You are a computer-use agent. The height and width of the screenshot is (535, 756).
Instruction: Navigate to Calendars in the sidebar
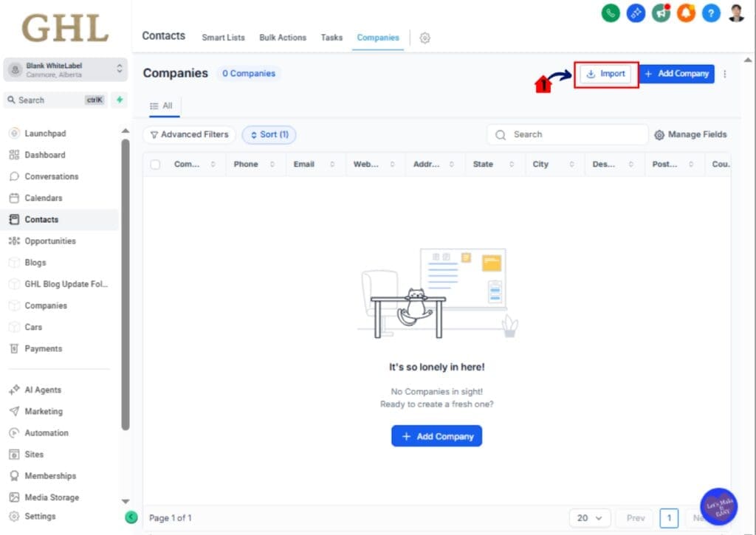point(44,198)
